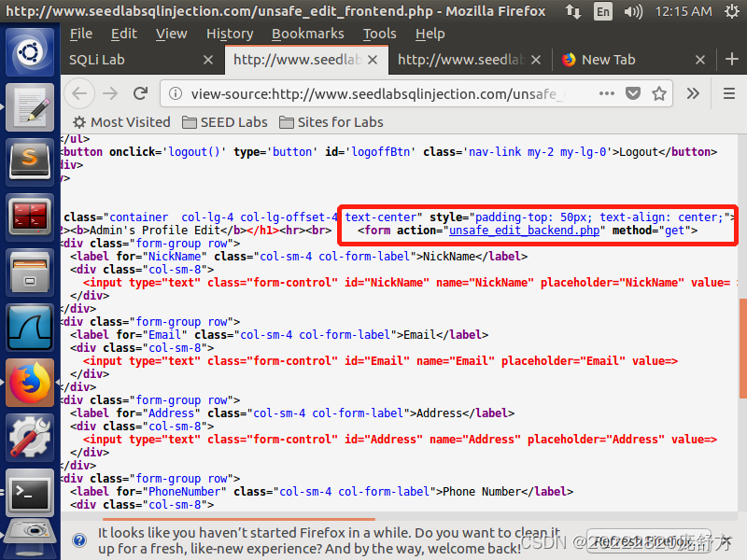The height and width of the screenshot is (560, 747).
Task: Open the Sites for Labs bookmark folder
Action: click(x=331, y=122)
